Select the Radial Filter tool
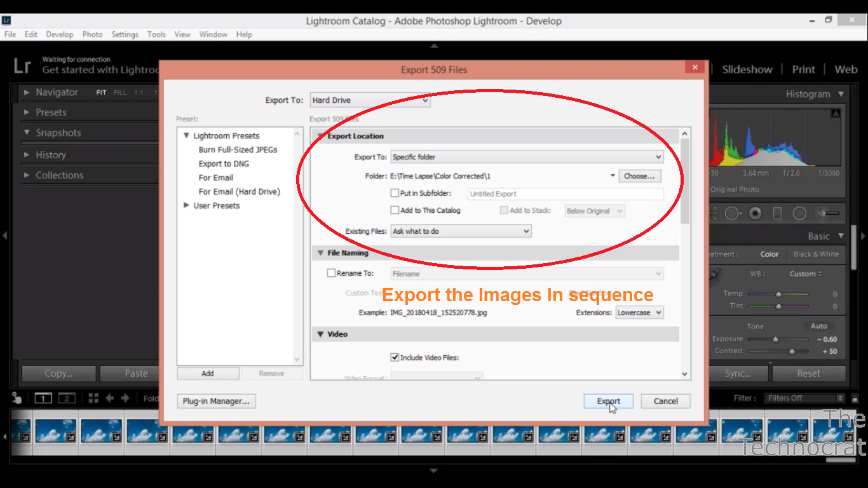Image resolution: width=868 pixels, height=488 pixels. point(799,213)
